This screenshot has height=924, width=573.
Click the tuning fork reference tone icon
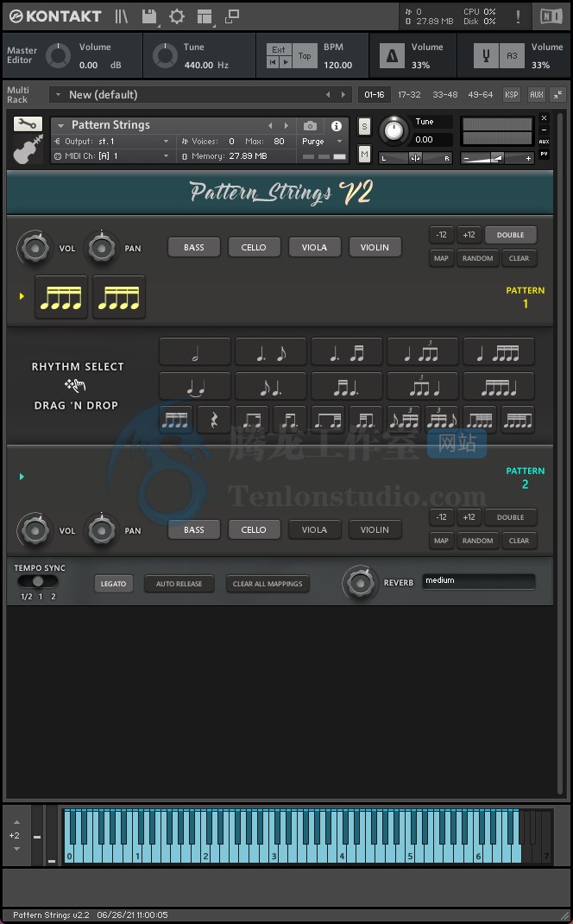pyautogui.click(x=487, y=56)
